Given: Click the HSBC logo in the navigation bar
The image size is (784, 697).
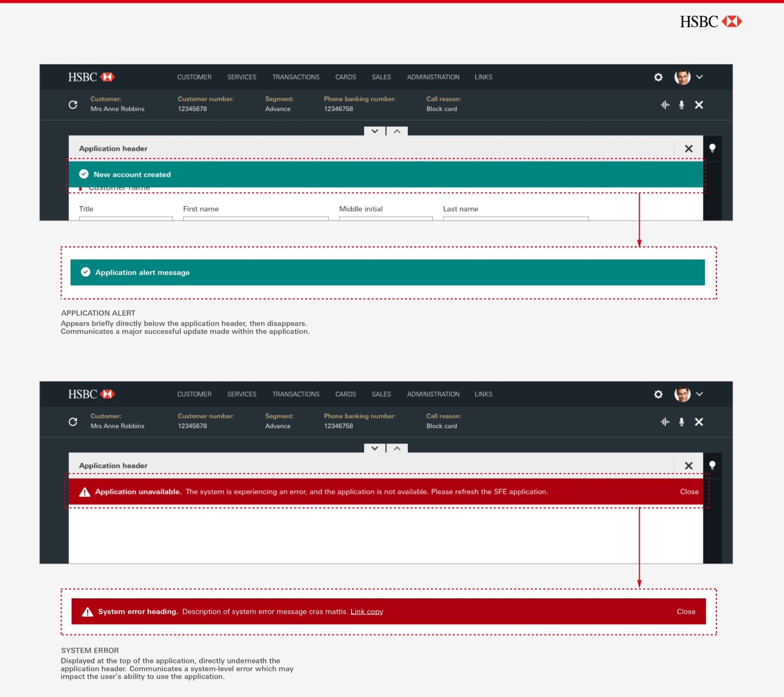Looking at the screenshot, I should point(91,77).
